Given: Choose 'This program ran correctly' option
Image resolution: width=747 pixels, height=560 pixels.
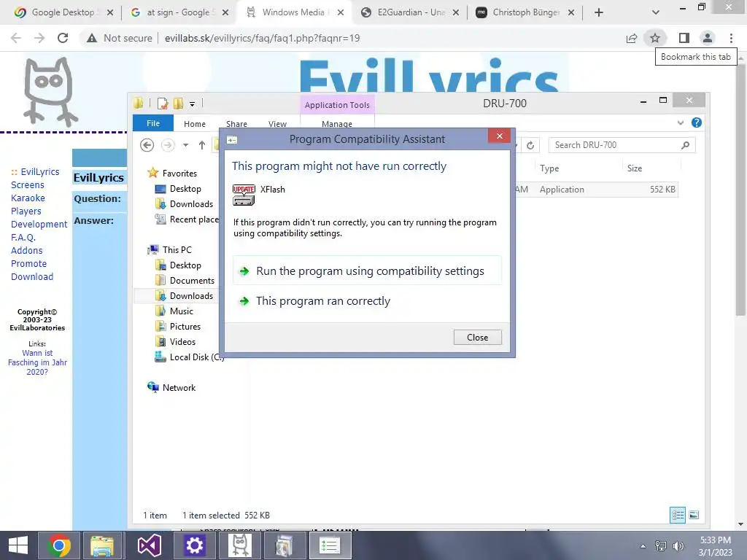Looking at the screenshot, I should coord(367,301).
